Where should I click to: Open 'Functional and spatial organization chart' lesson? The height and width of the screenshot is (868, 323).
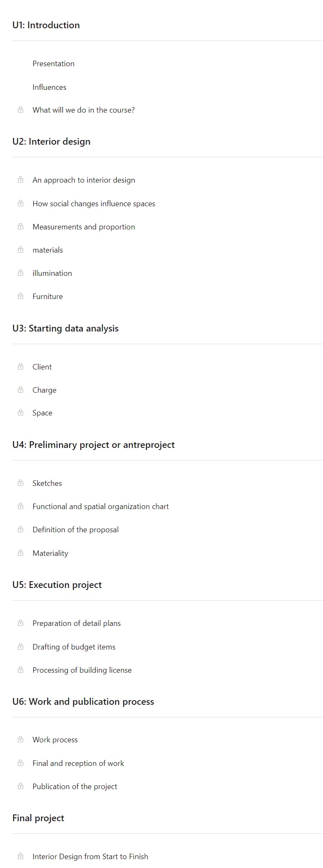[100, 507]
